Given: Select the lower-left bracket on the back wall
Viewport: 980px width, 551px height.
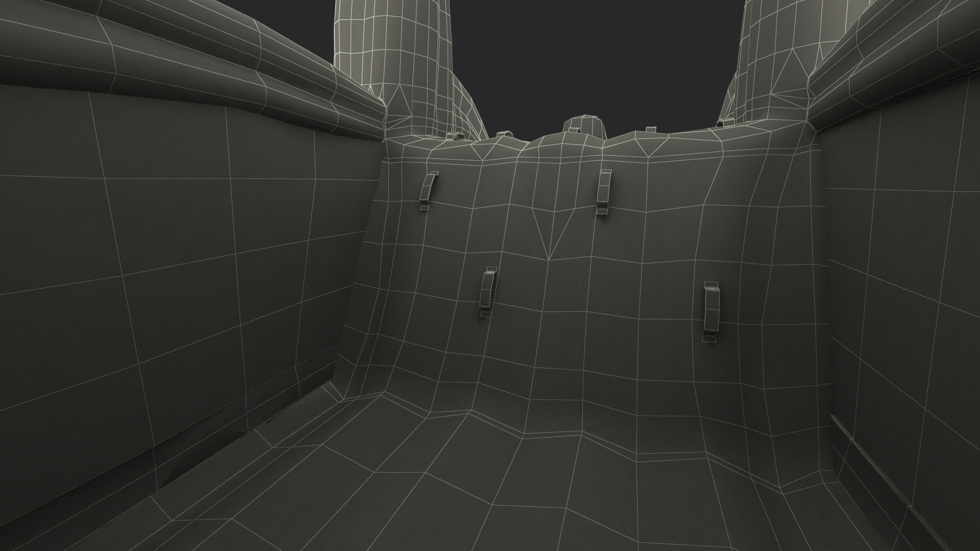Looking at the screenshot, I should [487, 292].
